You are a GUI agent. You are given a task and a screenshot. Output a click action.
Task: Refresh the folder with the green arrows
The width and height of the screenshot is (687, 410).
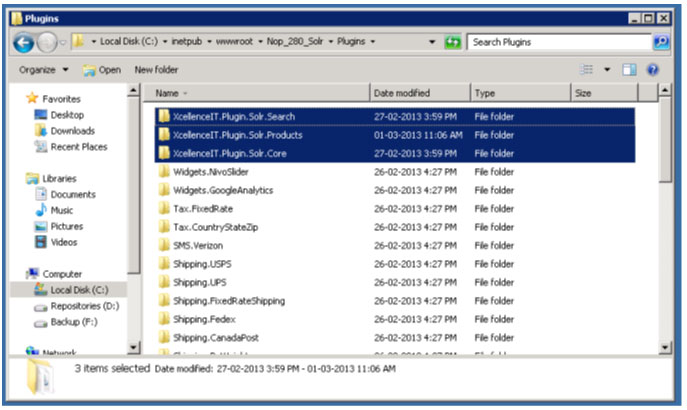[x=453, y=42]
